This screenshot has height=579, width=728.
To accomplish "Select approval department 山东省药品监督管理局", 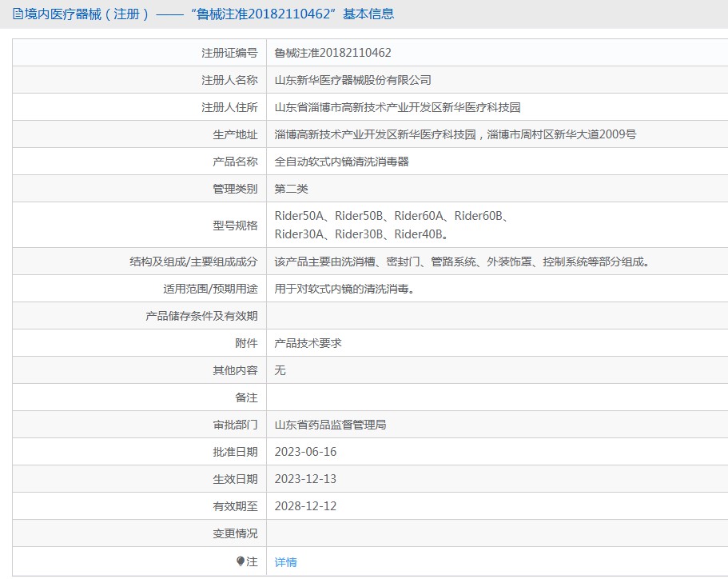I will pos(330,425).
